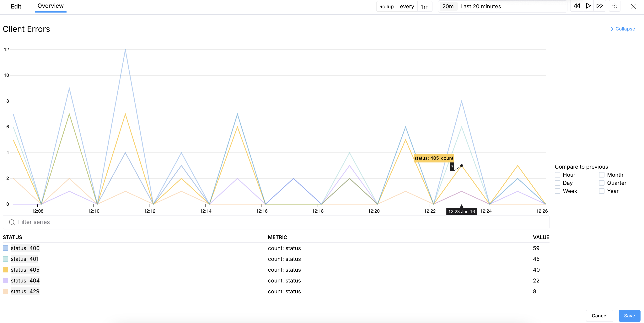
Task: Click the Cancel button
Action: pyautogui.click(x=599, y=316)
